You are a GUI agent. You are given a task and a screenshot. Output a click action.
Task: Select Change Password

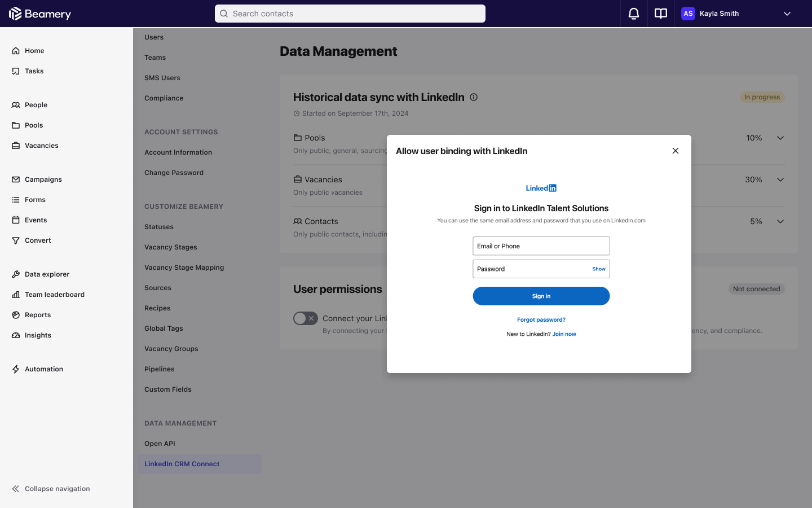(174, 173)
